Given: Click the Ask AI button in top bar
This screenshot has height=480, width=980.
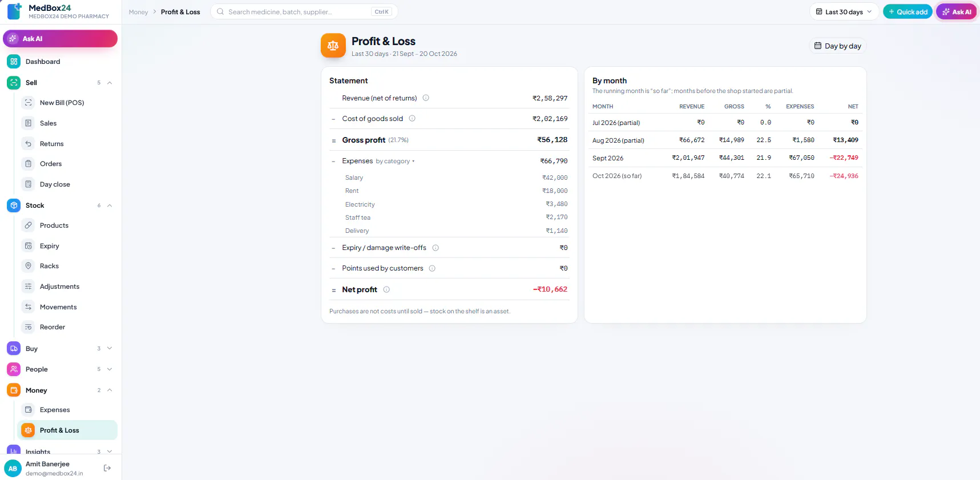Looking at the screenshot, I should (956, 12).
